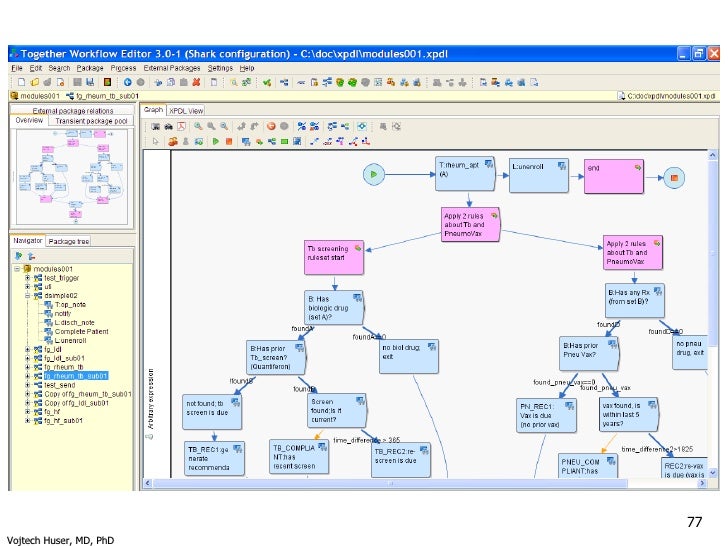
Task: Expand the test_send tree node
Action: click(27, 385)
